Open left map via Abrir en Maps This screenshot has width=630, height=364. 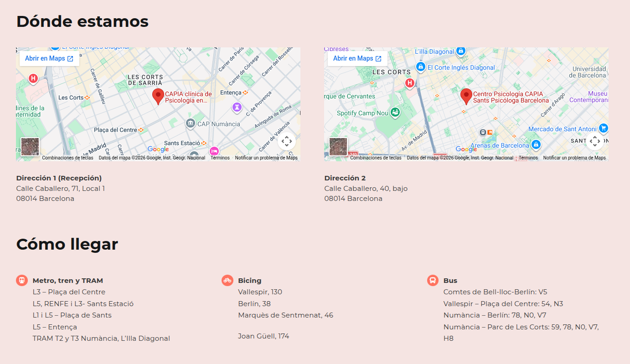pyautogui.click(x=49, y=58)
